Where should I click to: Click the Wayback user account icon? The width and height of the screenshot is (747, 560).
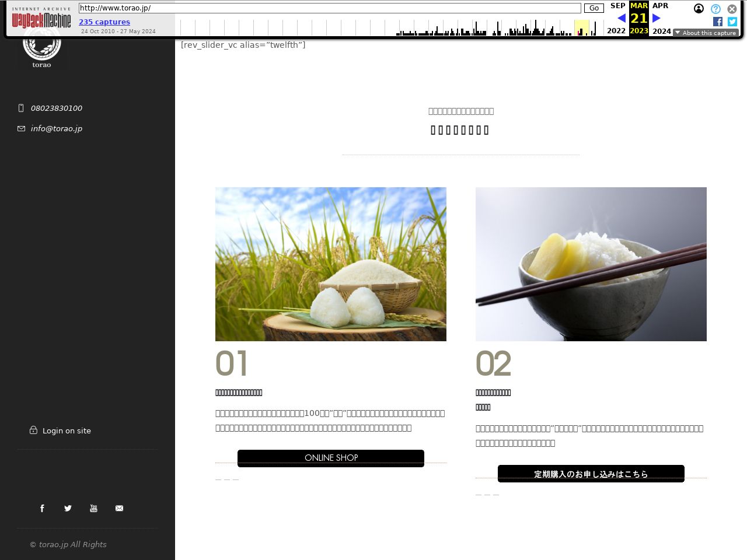tap(699, 9)
